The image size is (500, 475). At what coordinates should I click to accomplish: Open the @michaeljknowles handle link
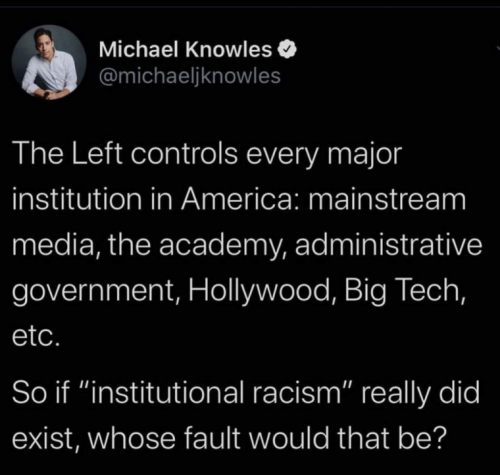pyautogui.click(x=190, y=76)
